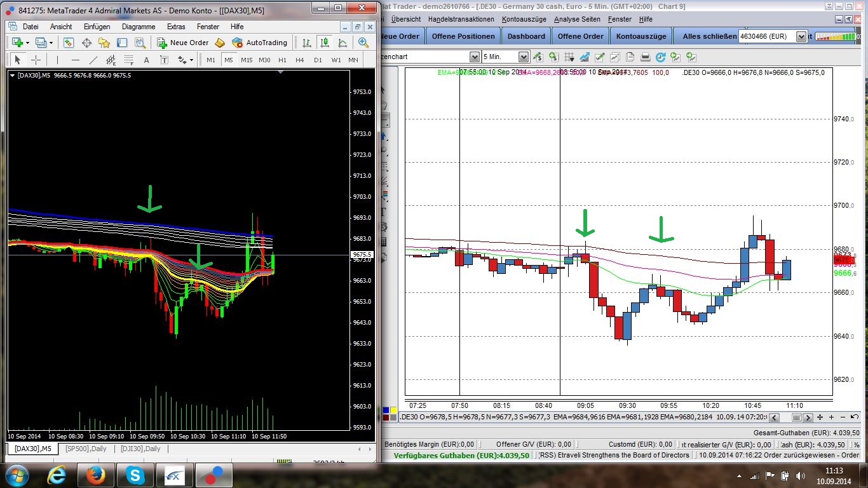This screenshot has height=488, width=868.
Task: Toggle the Terminal panel icon in MetaTrader
Action: pyautogui.click(x=122, y=43)
